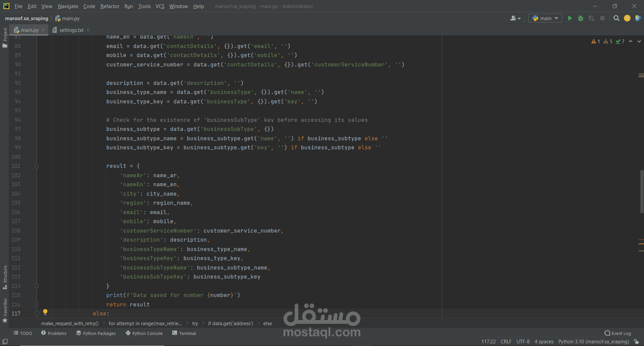Open the Terminal tool window

point(184,333)
